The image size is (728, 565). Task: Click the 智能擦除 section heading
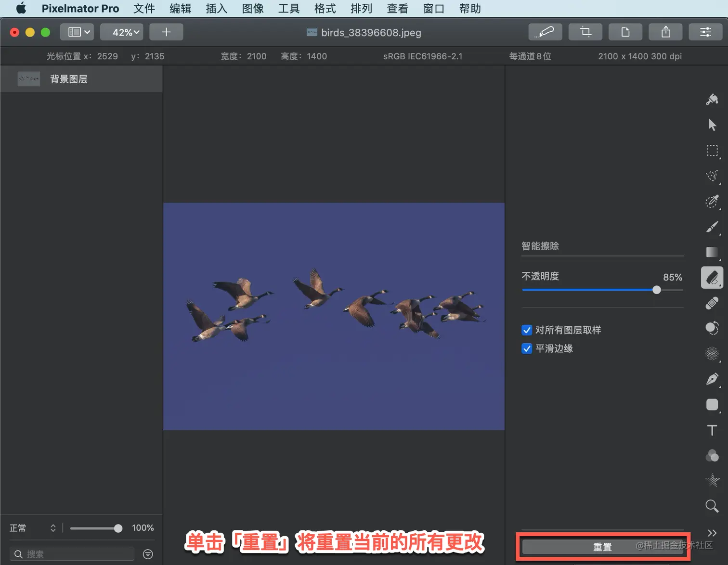tap(540, 246)
